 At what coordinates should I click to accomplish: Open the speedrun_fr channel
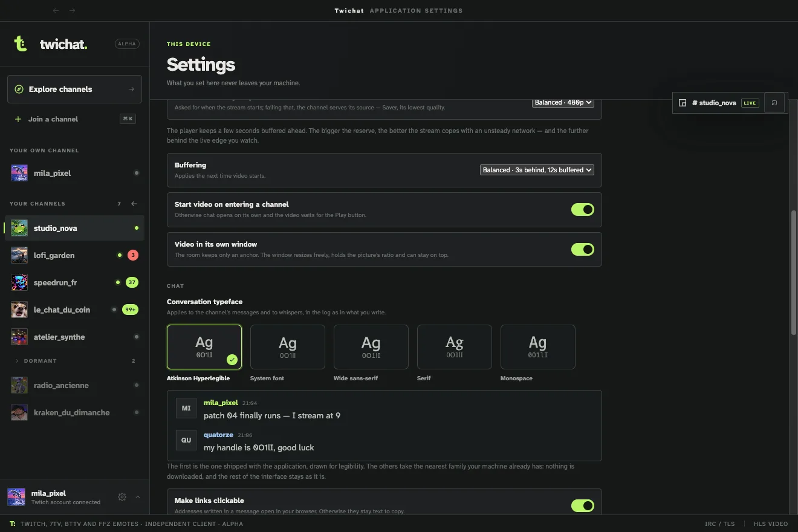(75, 282)
